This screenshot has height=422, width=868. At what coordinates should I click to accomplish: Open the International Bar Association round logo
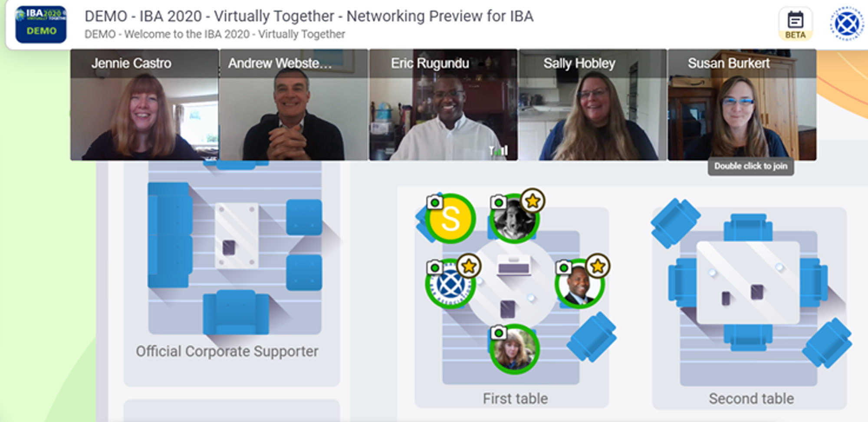(847, 24)
